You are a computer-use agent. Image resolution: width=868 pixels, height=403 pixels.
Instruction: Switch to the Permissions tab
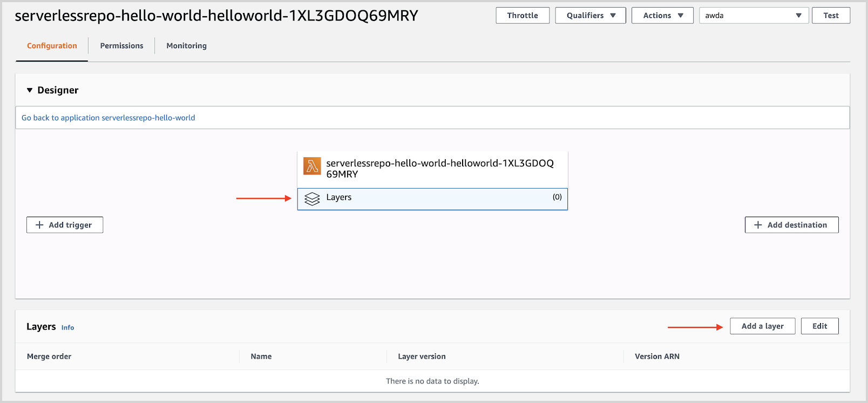click(121, 46)
